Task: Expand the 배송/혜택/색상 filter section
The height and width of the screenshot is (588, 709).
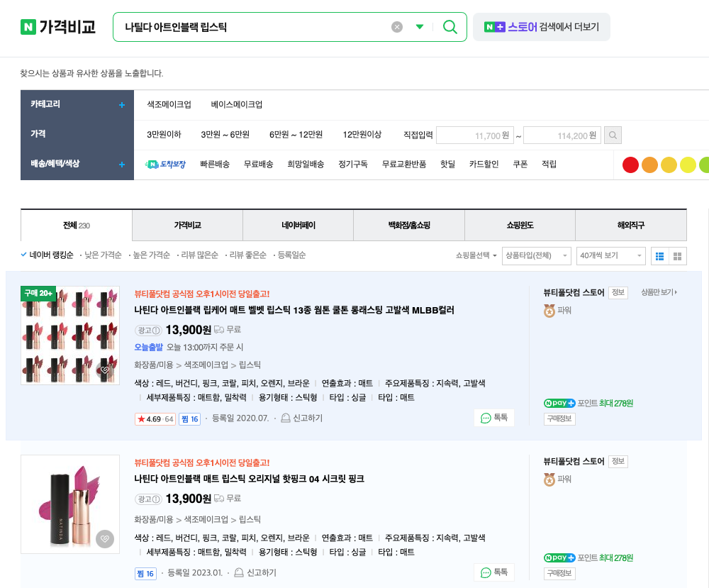Action: [121, 164]
